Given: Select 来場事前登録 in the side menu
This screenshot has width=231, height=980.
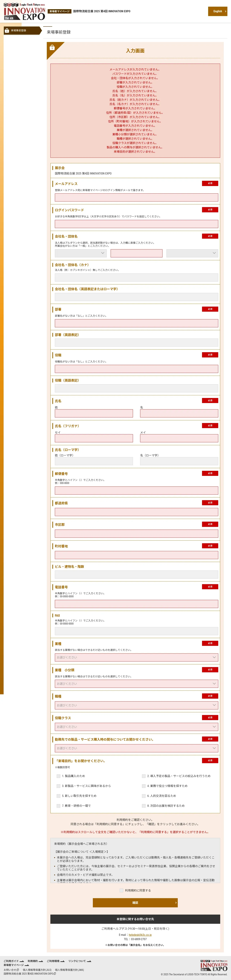Looking at the screenshot, I should tap(23, 30).
